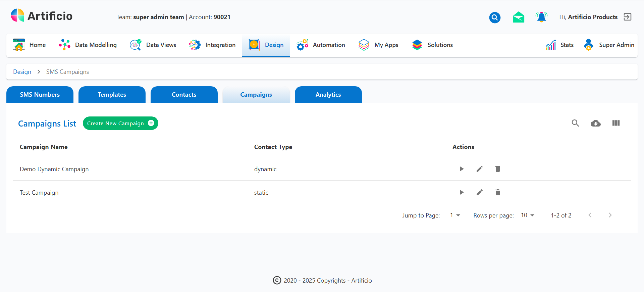Expand the Rows per page dropdown
The image size is (644, 292).
pos(527,215)
